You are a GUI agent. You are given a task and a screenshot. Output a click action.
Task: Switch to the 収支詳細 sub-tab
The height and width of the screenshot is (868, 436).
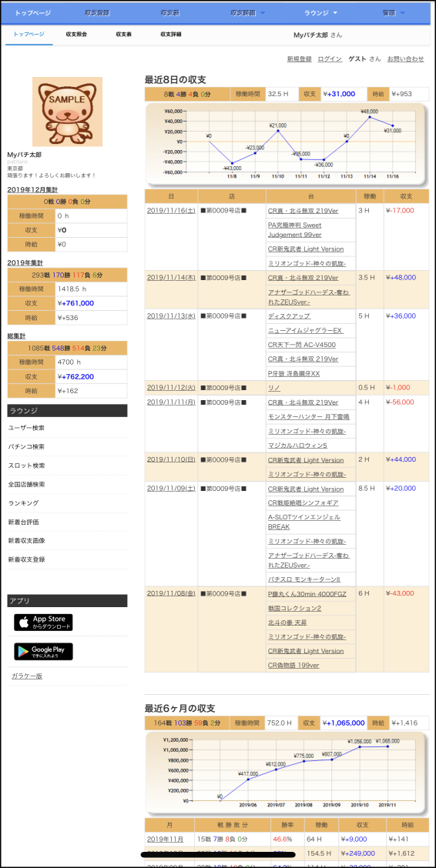click(171, 35)
